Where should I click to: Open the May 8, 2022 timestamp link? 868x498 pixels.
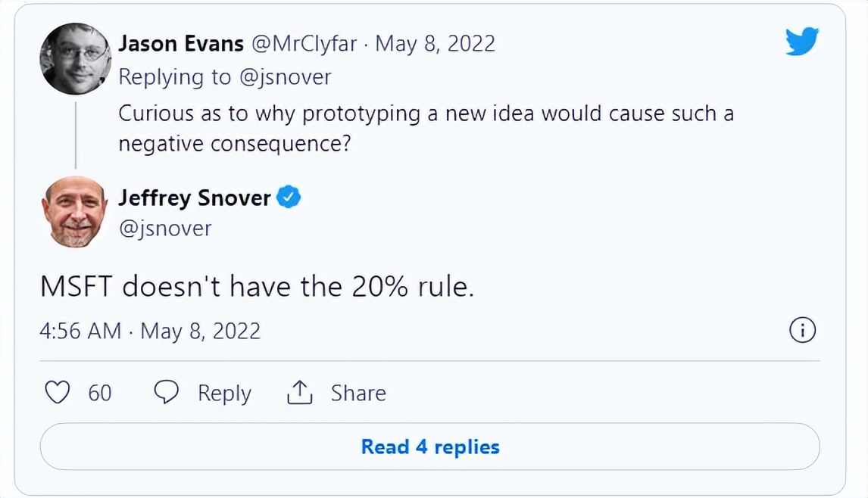click(437, 43)
